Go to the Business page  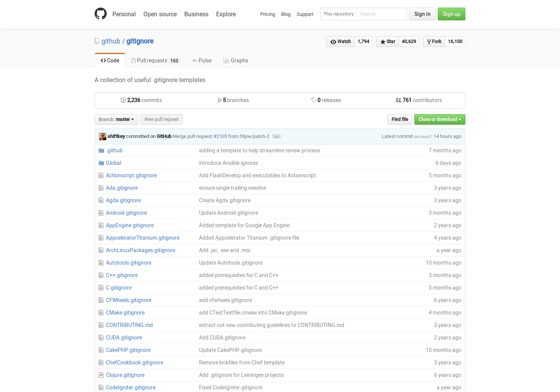pos(196,14)
